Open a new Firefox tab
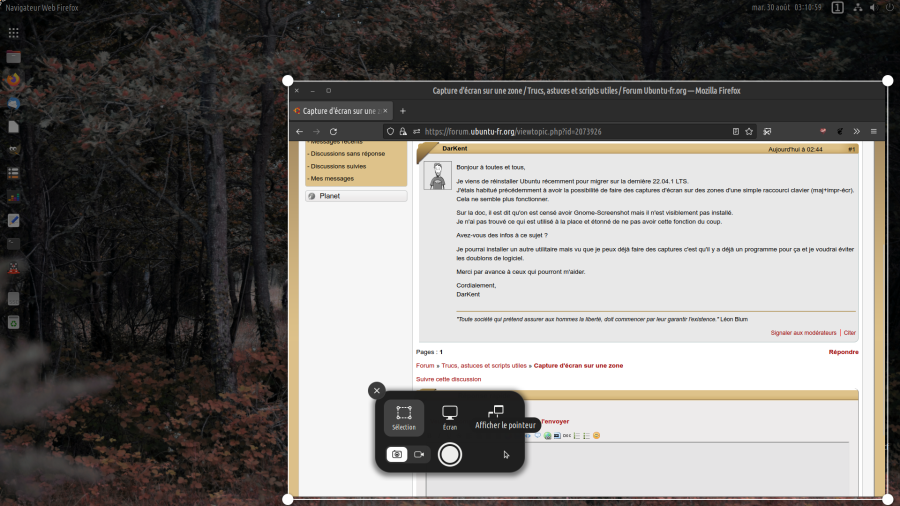Viewport: 900px width, 506px height. coord(403,111)
